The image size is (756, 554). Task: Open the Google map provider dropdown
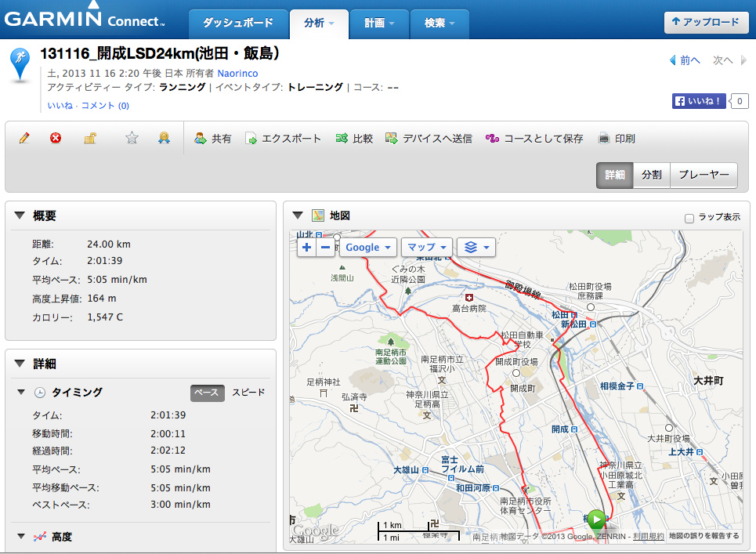368,248
